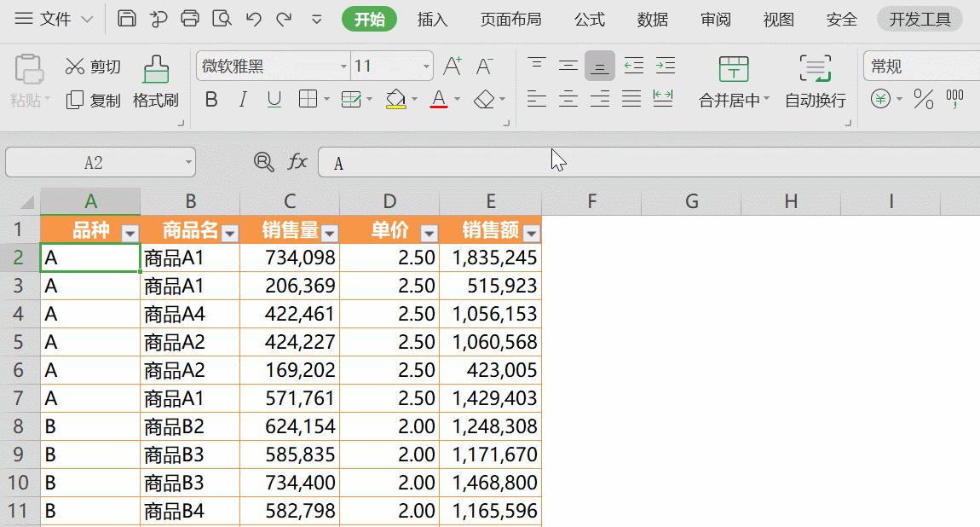This screenshot has height=527, width=980.
Task: Open the 插入 ribbon tab
Action: click(x=433, y=19)
